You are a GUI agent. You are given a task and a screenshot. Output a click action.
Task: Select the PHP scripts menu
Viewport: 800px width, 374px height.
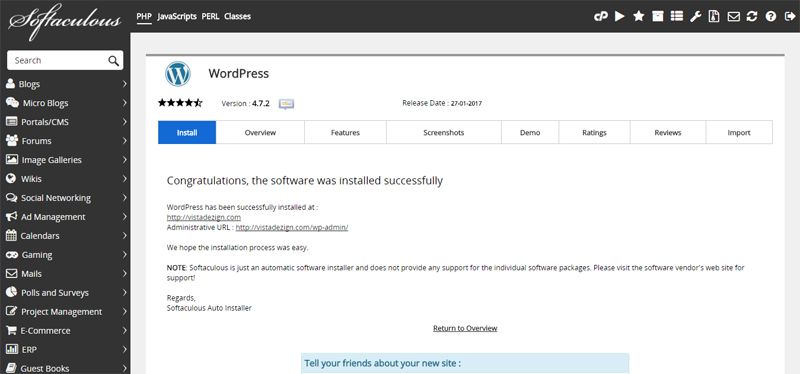(144, 16)
